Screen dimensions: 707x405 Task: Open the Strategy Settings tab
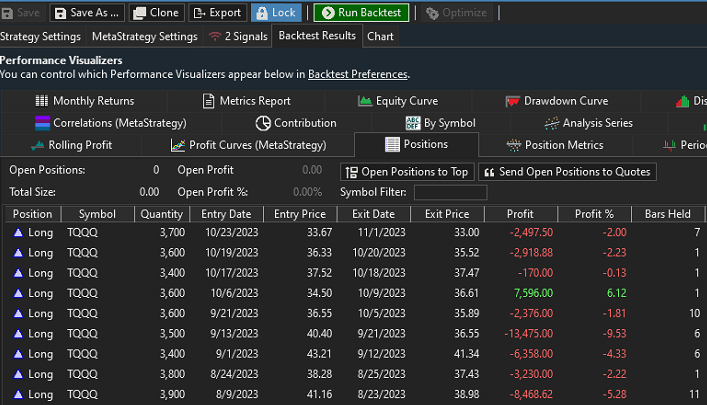coord(40,37)
